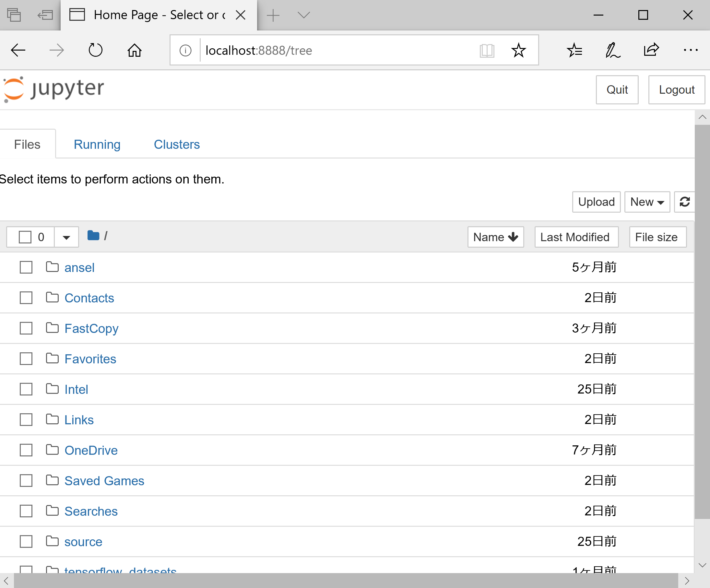Click the folder icon beside source

[52, 541]
